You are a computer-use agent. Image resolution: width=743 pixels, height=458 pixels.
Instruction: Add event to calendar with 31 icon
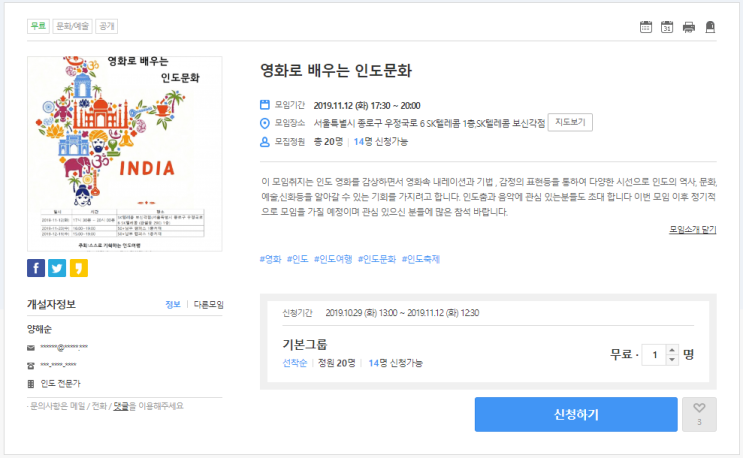pyautogui.click(x=667, y=27)
